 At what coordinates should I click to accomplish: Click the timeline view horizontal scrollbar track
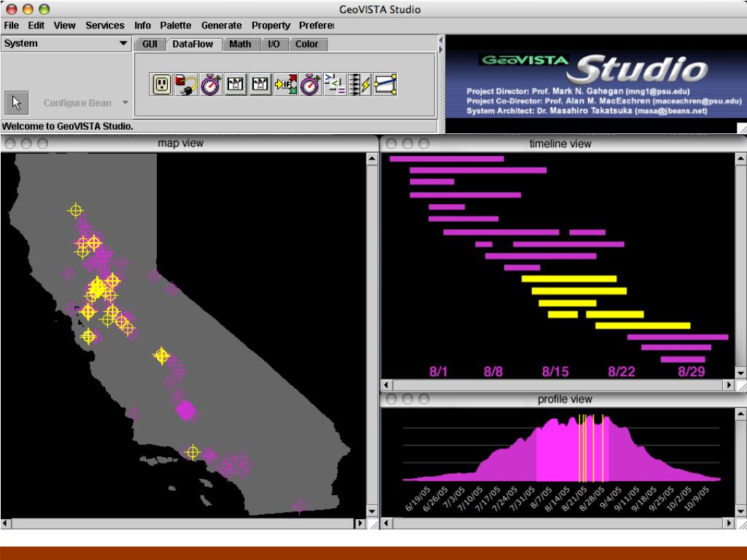(x=558, y=385)
